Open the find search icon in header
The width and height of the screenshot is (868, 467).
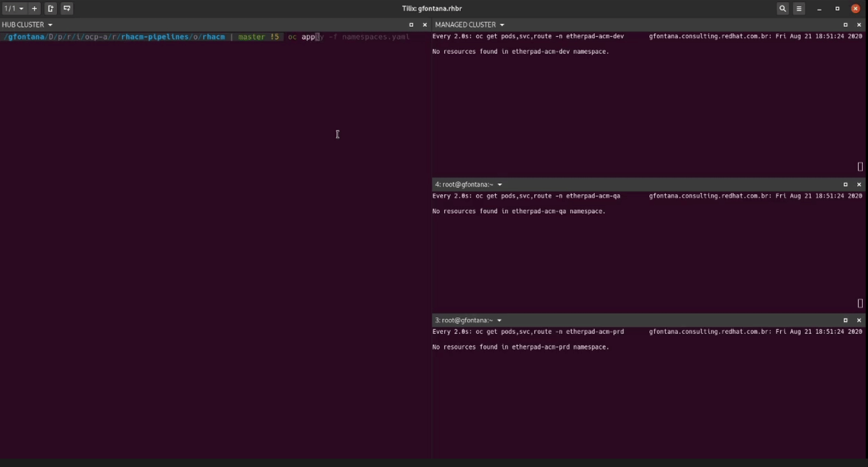(782, 8)
